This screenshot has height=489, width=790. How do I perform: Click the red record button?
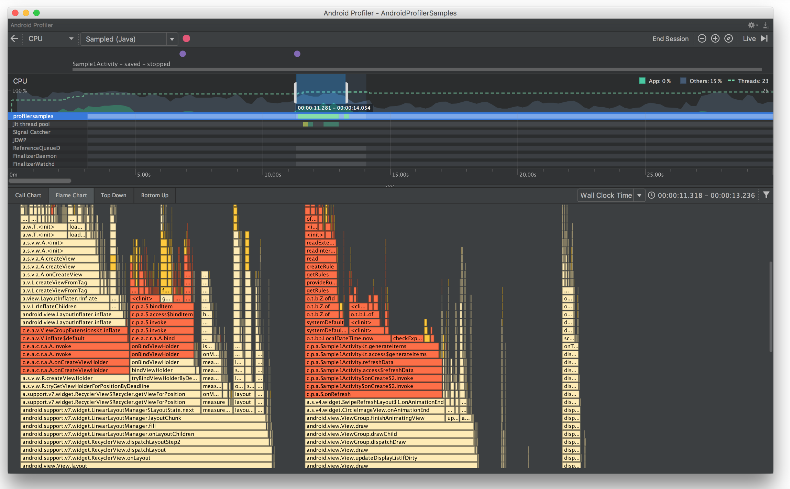186,39
